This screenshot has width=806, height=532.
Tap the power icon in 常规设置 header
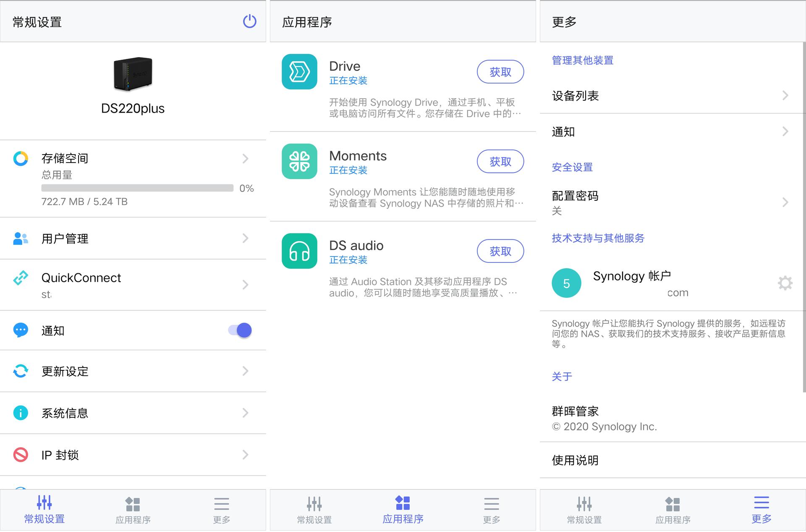tap(249, 22)
